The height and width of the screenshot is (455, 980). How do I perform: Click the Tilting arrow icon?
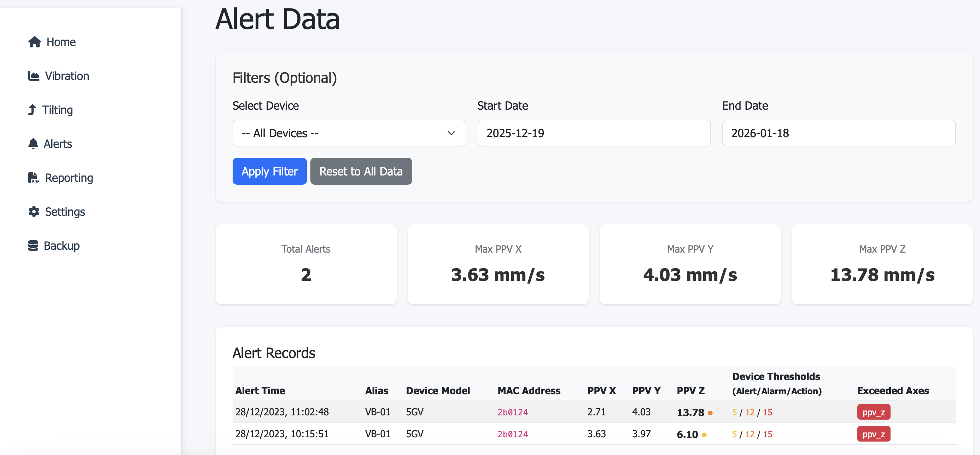[32, 110]
